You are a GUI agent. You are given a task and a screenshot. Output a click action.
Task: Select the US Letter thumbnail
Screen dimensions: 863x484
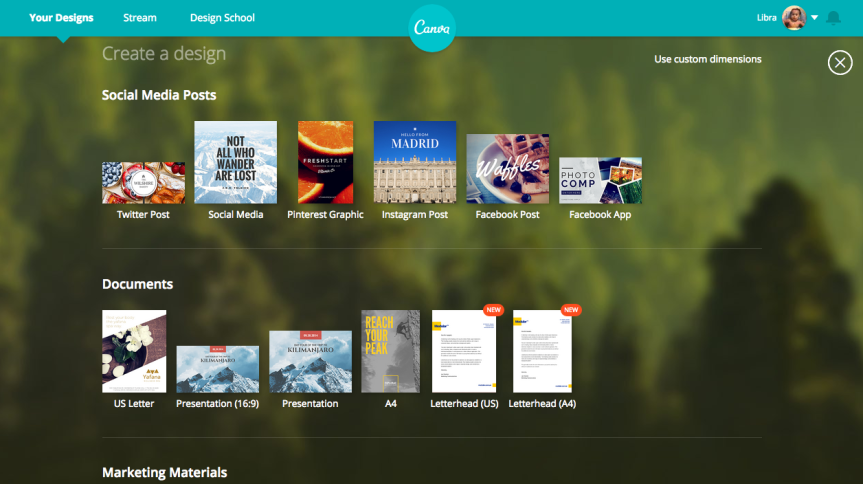[x=134, y=351]
